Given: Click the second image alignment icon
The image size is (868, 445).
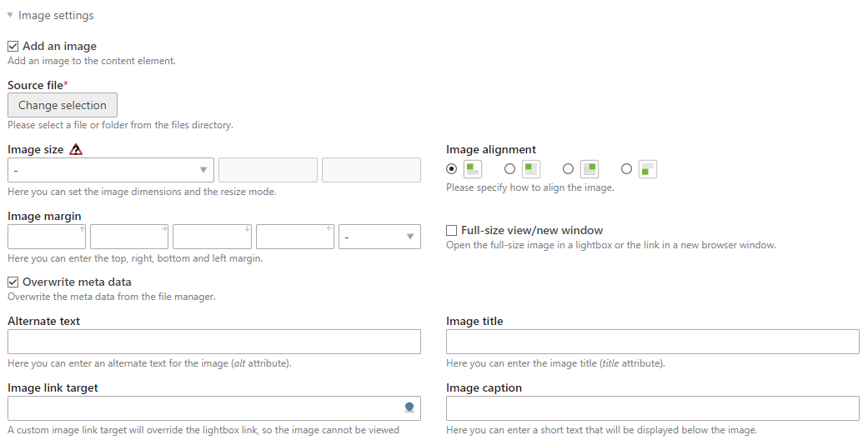Looking at the screenshot, I should 531,169.
